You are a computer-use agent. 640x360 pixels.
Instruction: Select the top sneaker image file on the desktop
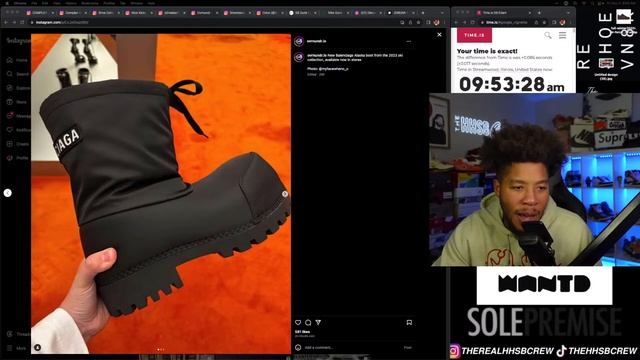click(x=624, y=22)
